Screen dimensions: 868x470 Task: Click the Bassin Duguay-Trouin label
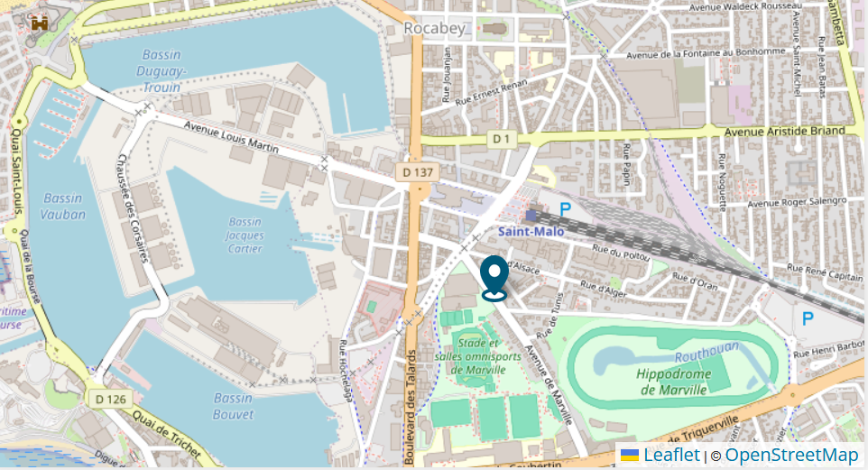click(x=162, y=71)
